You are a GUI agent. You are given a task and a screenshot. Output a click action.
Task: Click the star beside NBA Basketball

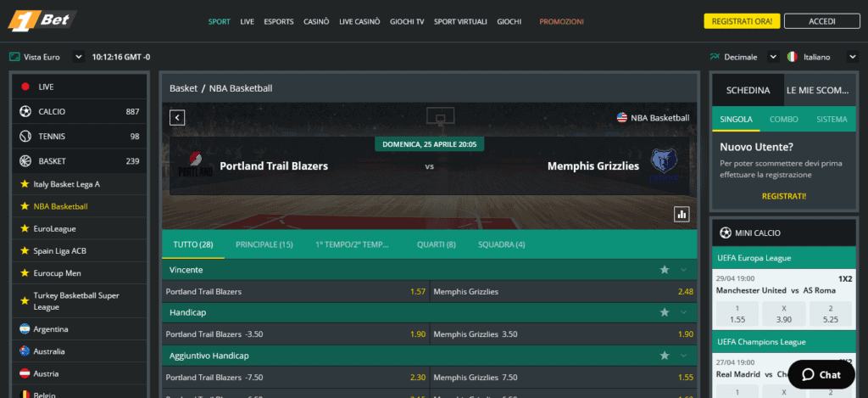click(x=25, y=205)
